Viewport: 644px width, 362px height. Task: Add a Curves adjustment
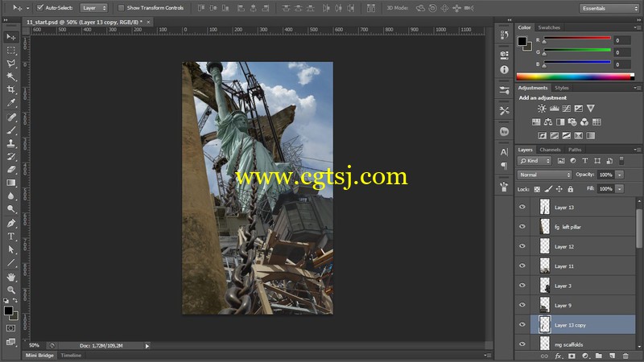click(x=567, y=109)
